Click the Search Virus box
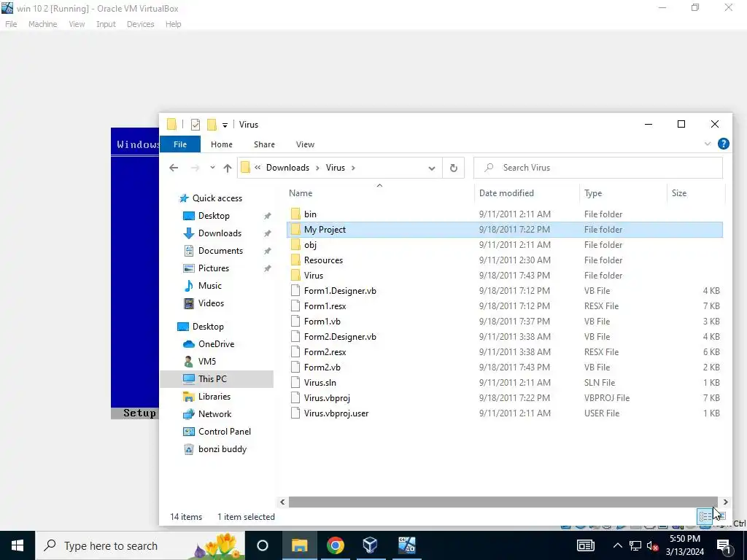The width and height of the screenshot is (747, 560). click(x=598, y=168)
